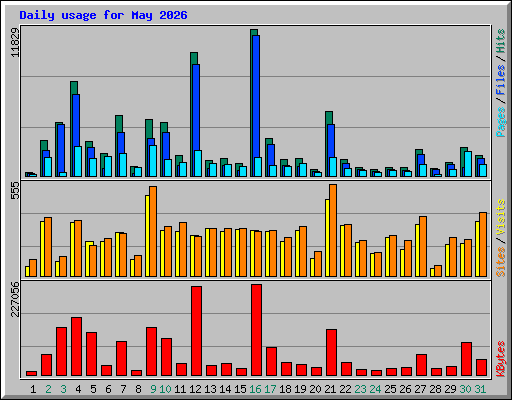Click the Visits legend label
This screenshot has height=400, width=512.
click(500, 217)
